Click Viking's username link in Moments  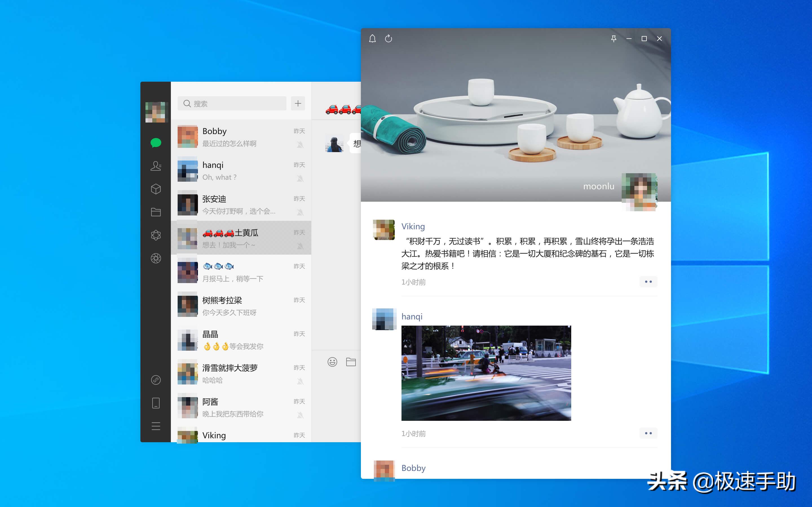(x=413, y=226)
